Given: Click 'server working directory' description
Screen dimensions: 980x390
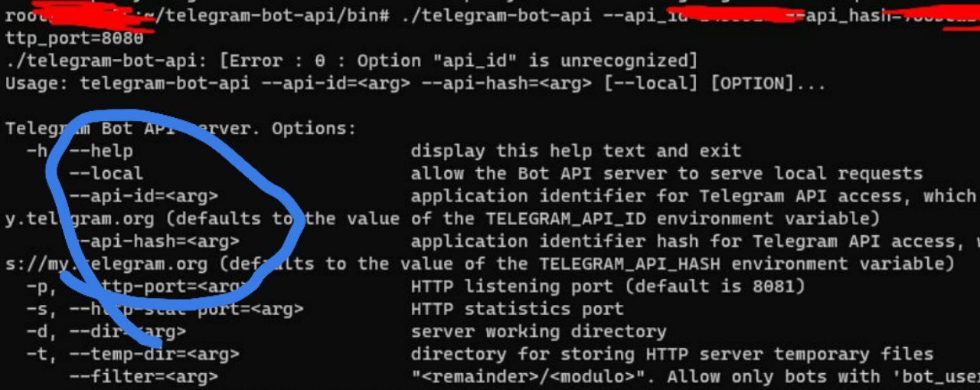Looking at the screenshot, I should (538, 332).
